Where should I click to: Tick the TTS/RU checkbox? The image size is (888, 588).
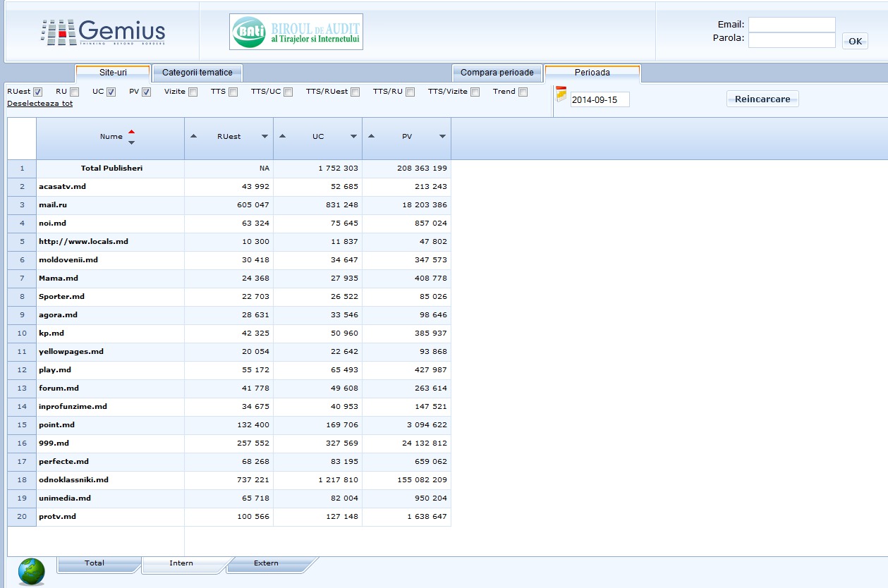pyautogui.click(x=410, y=92)
